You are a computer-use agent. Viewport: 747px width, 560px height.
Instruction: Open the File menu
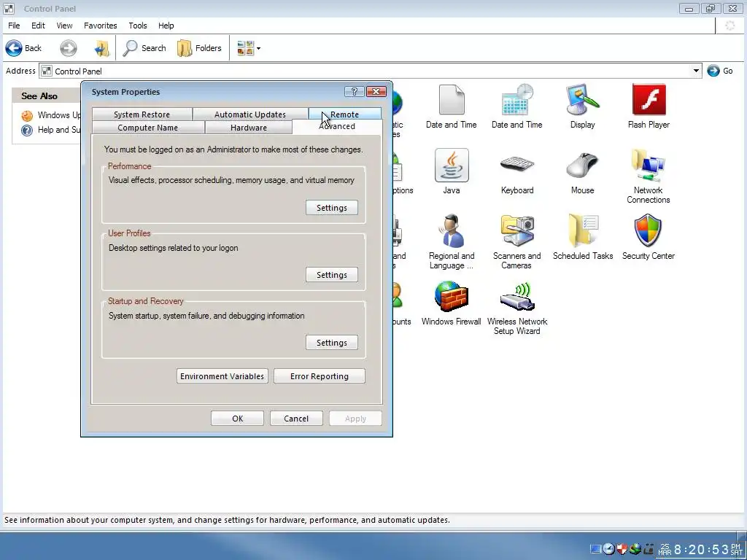(14, 26)
